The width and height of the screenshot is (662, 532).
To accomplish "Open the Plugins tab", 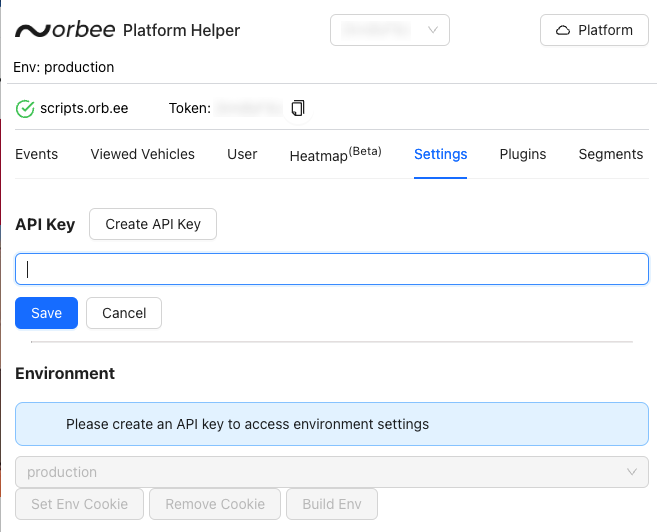I will pos(522,154).
